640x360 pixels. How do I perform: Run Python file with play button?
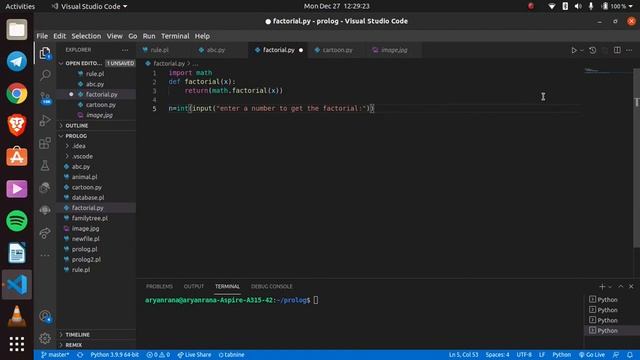pos(574,50)
